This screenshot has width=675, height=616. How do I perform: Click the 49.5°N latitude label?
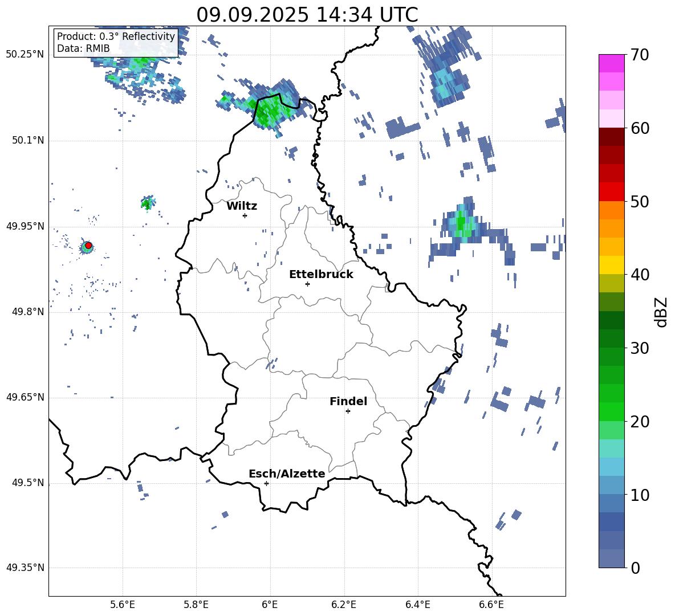click(x=28, y=483)
